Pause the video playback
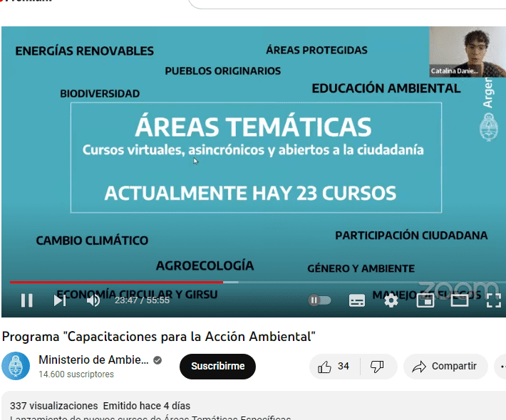The width and height of the screenshot is (506, 420). point(26,300)
